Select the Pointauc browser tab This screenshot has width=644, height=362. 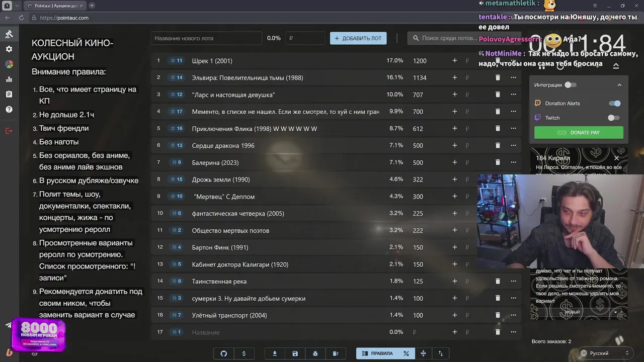(x=55, y=6)
